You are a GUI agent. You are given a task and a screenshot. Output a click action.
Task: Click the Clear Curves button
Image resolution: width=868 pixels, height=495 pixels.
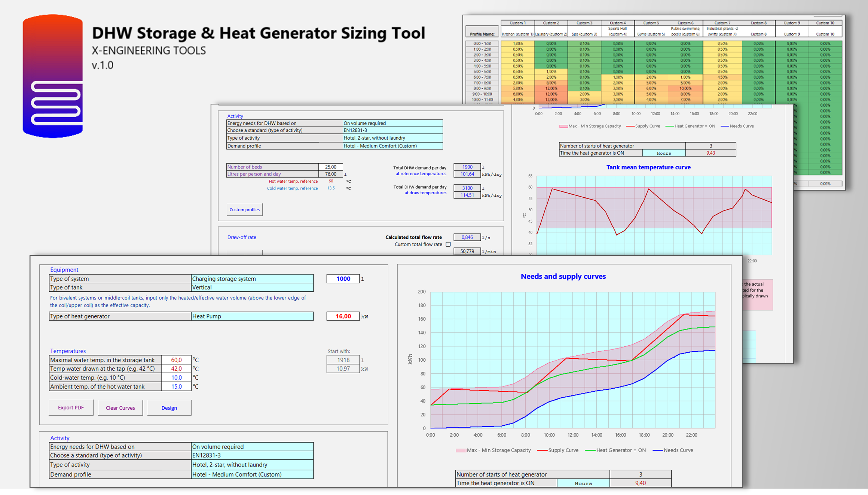[x=120, y=408]
